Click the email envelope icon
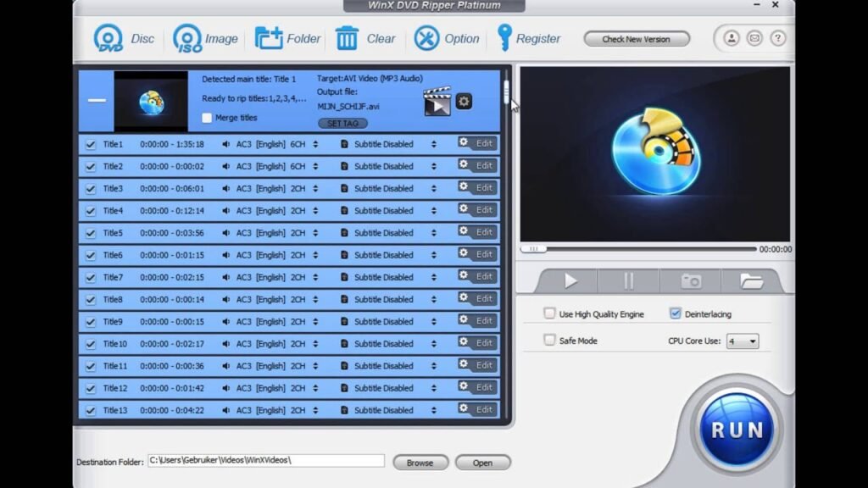 pyautogui.click(x=754, y=38)
